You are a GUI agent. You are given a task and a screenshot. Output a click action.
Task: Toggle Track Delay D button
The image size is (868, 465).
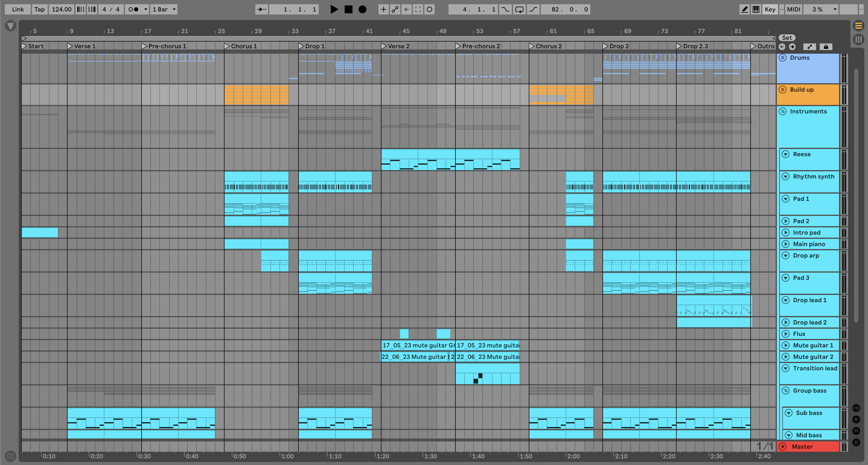coord(856,442)
